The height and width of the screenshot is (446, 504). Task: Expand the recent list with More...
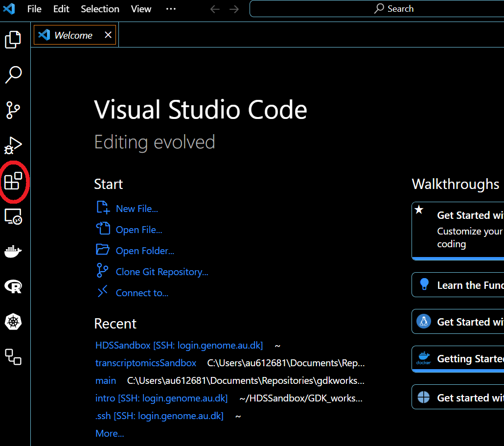coord(110,433)
